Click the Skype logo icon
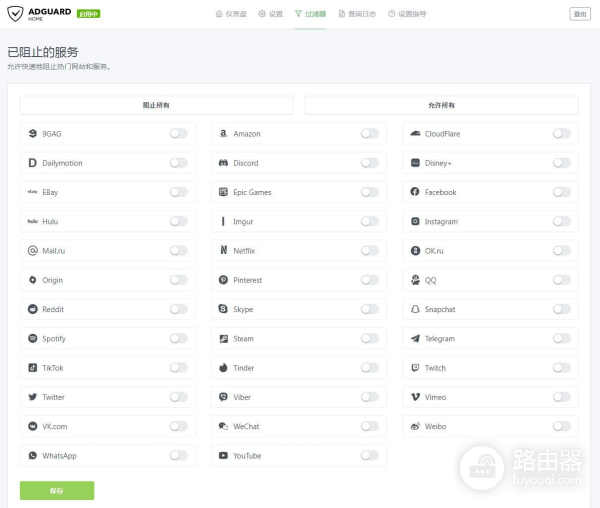The width and height of the screenshot is (600, 508). coord(223,309)
